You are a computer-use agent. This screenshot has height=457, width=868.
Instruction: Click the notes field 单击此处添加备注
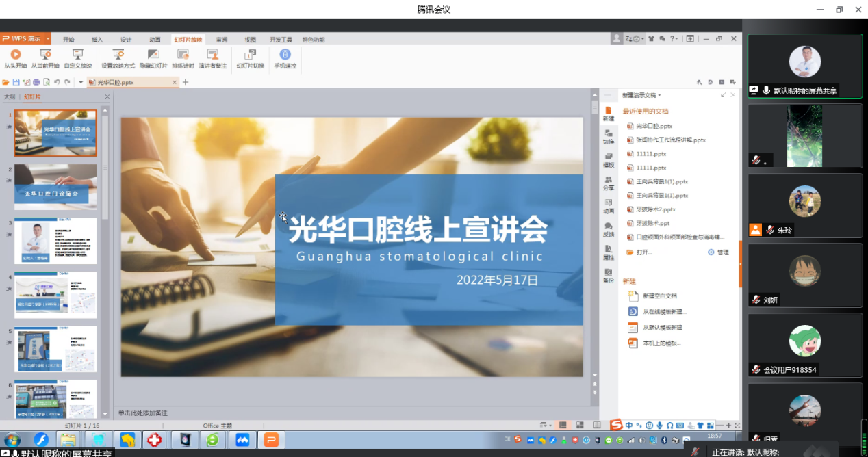pos(143,413)
